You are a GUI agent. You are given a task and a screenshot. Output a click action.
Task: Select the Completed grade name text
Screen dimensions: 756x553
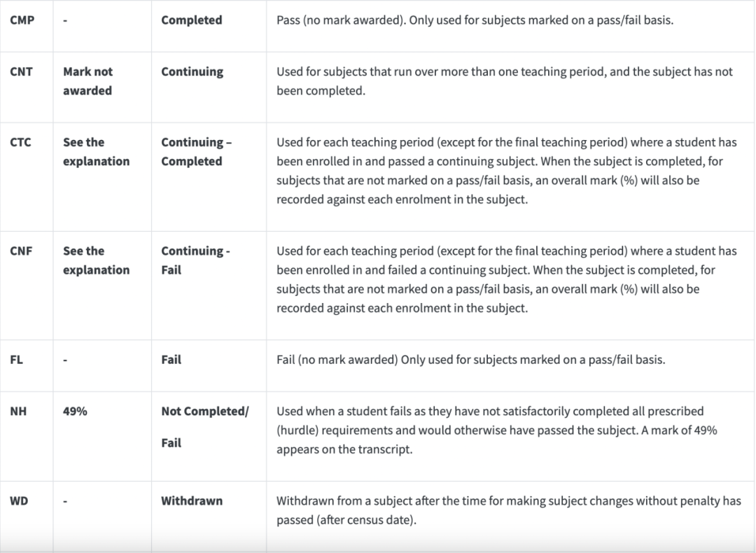[191, 20]
